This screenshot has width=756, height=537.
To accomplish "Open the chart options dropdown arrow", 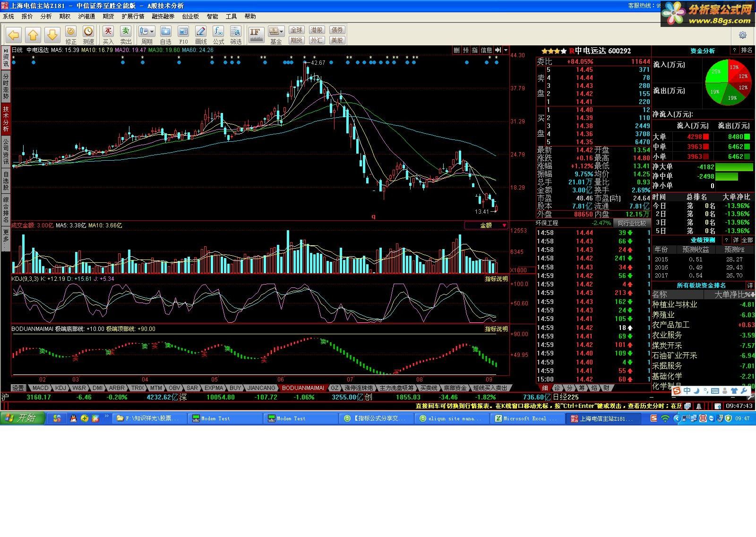I will point(506,50).
